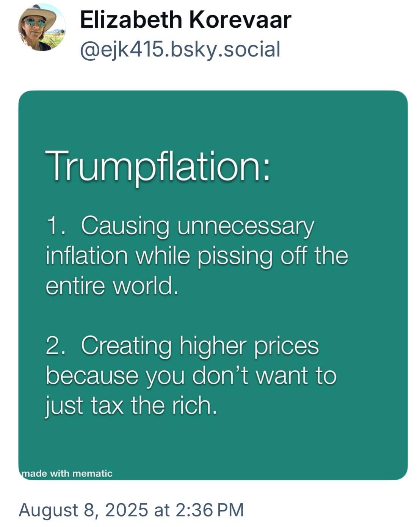Open Elizabeth Korevaar's profile avatar
This screenshot has height=527, width=420.
(x=42, y=28)
